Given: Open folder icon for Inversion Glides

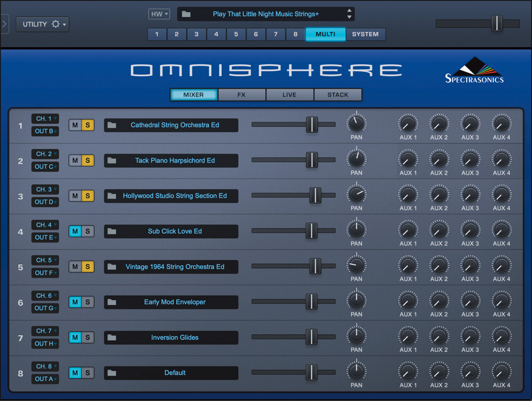Looking at the screenshot, I should tap(111, 338).
